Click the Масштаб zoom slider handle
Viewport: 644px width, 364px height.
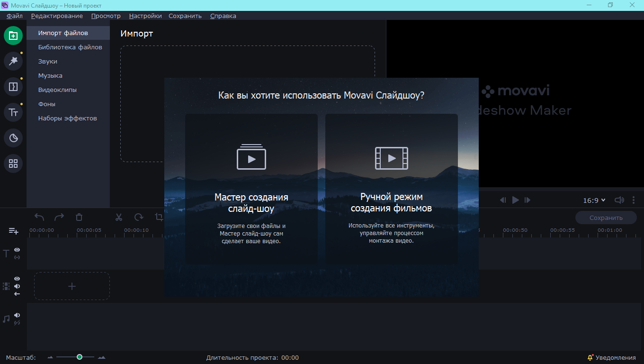click(x=80, y=357)
